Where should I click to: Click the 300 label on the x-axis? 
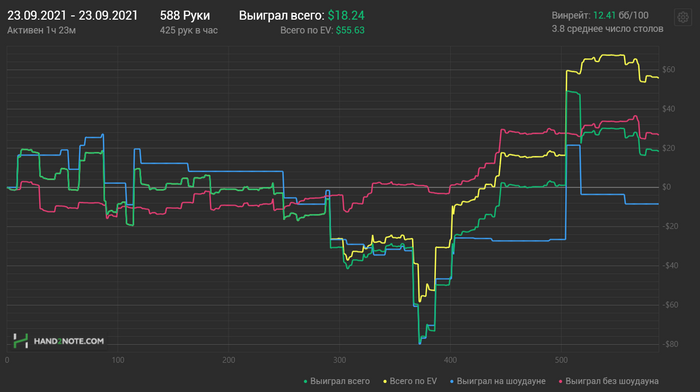339,360
